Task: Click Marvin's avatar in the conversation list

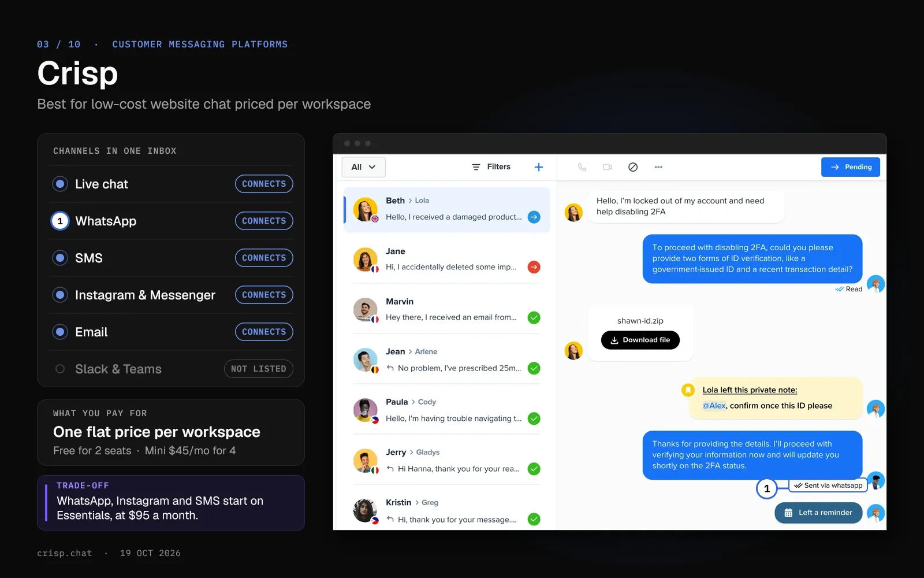Action: 366,310
